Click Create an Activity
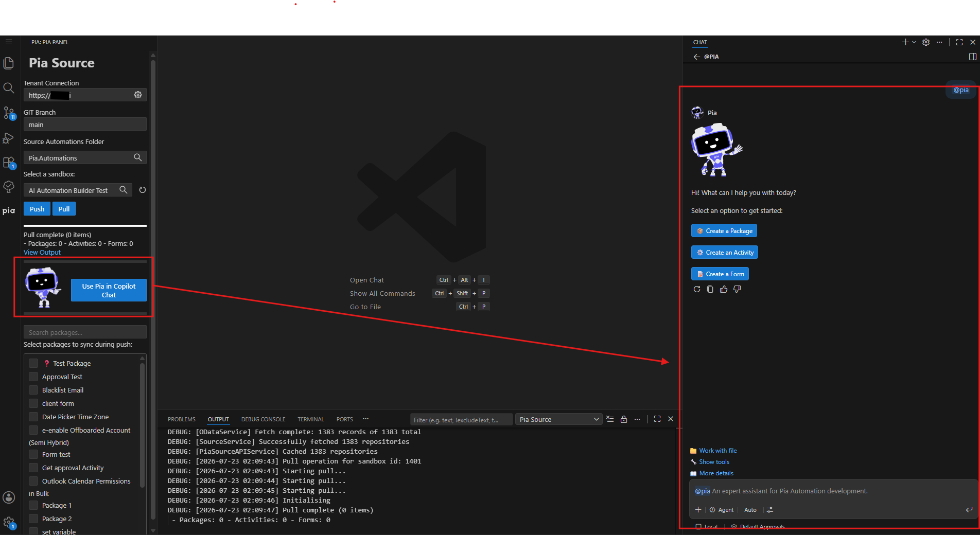980x535 pixels. coord(725,253)
